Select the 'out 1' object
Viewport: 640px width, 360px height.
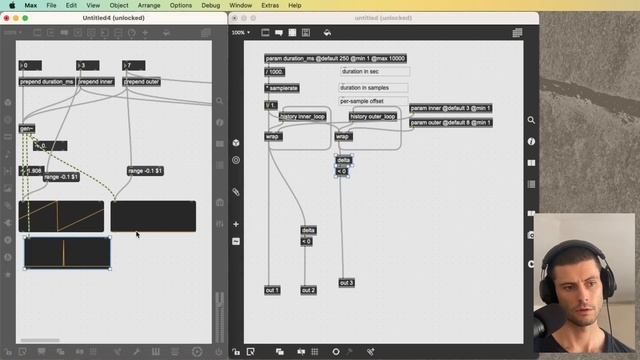tap(272, 291)
